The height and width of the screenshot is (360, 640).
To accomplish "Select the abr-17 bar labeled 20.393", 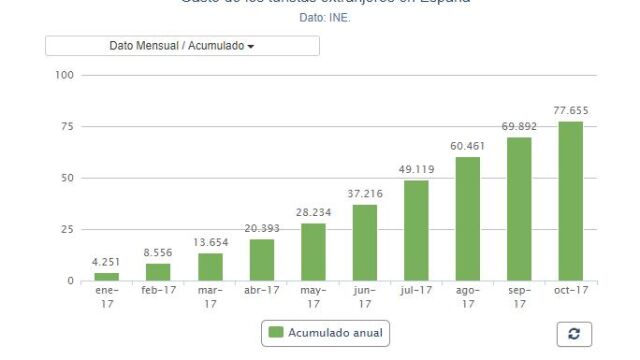I will pos(262,260).
